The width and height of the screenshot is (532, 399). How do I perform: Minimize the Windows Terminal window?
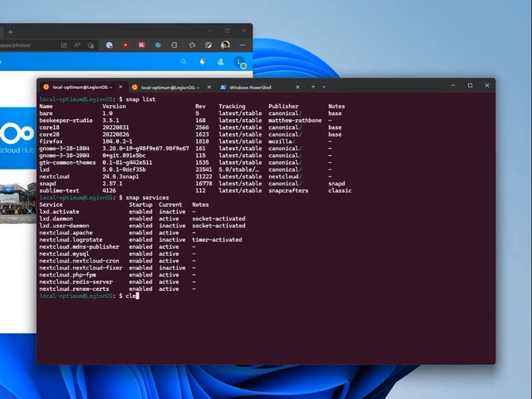click(x=453, y=85)
